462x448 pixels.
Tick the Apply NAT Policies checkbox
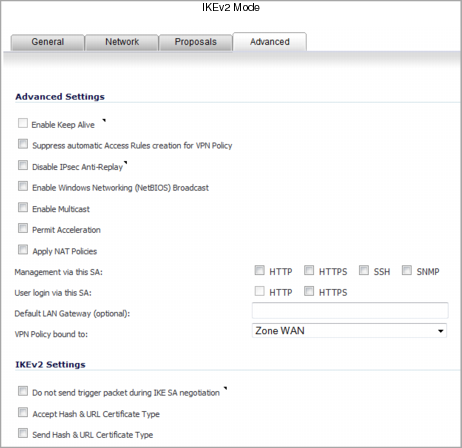[23, 249]
